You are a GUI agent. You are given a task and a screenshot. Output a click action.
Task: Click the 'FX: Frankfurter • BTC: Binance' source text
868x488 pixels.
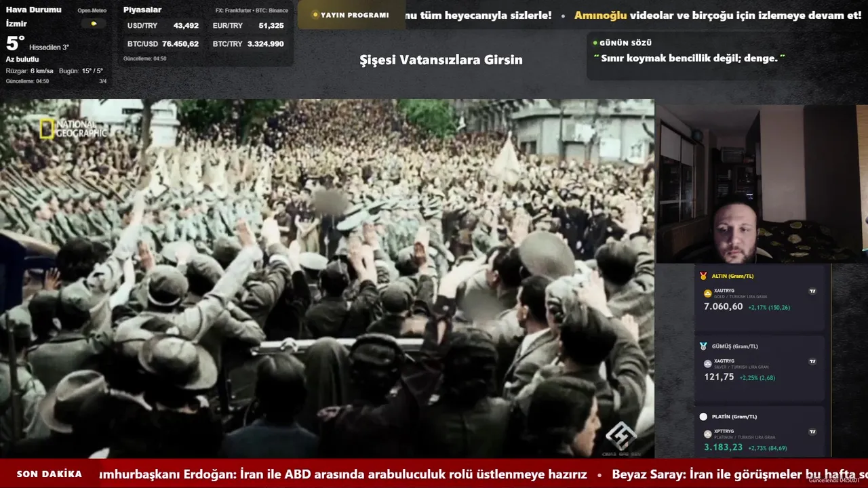click(252, 11)
